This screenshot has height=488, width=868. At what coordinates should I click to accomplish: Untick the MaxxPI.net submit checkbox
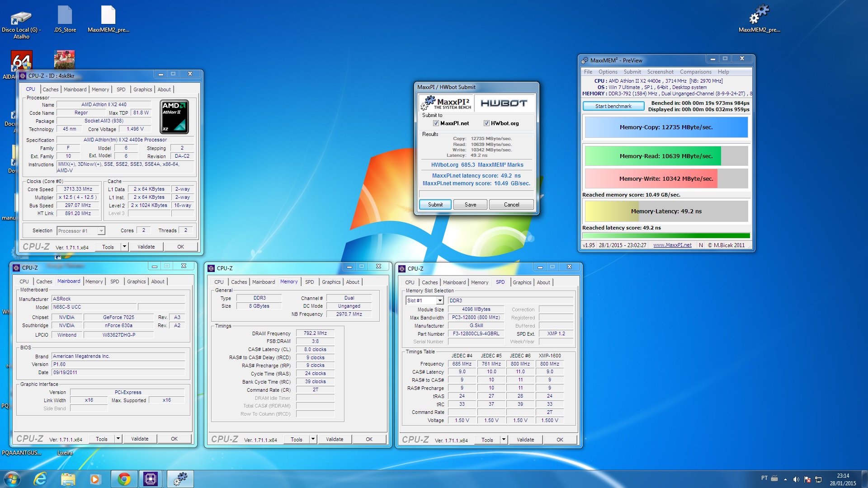[x=436, y=123]
